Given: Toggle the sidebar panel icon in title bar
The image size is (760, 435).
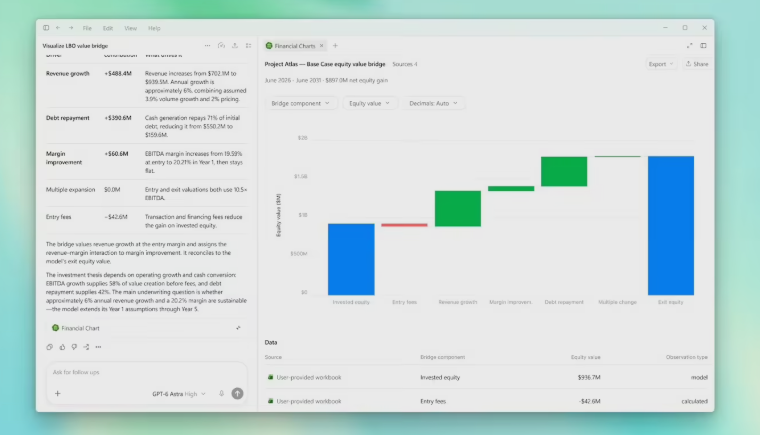Looking at the screenshot, I should coord(46,28).
